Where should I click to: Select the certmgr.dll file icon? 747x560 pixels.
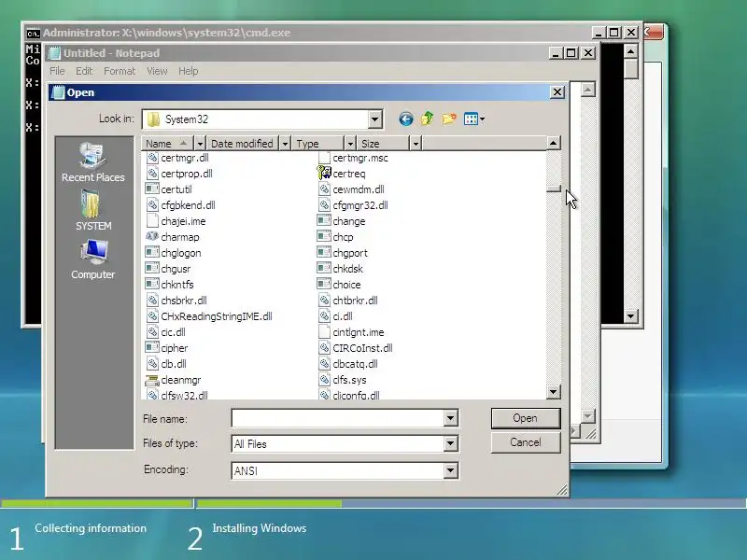coord(152,157)
